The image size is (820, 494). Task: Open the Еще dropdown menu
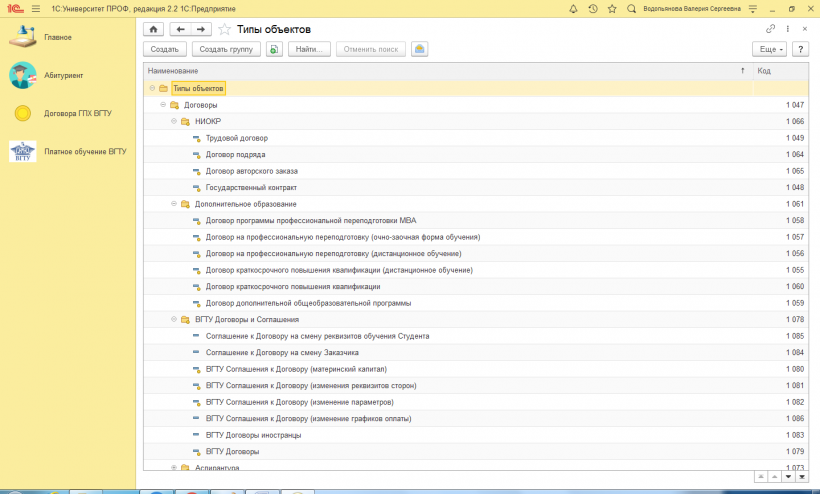click(x=770, y=49)
